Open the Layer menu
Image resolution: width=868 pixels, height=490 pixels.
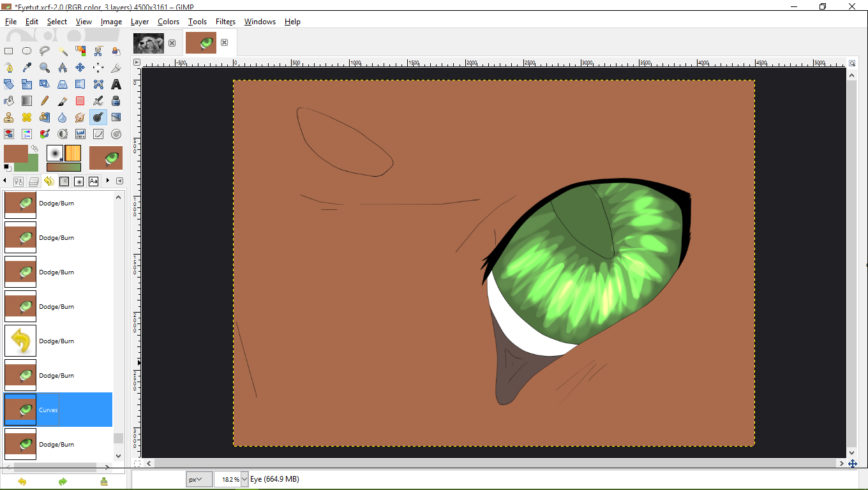[140, 22]
